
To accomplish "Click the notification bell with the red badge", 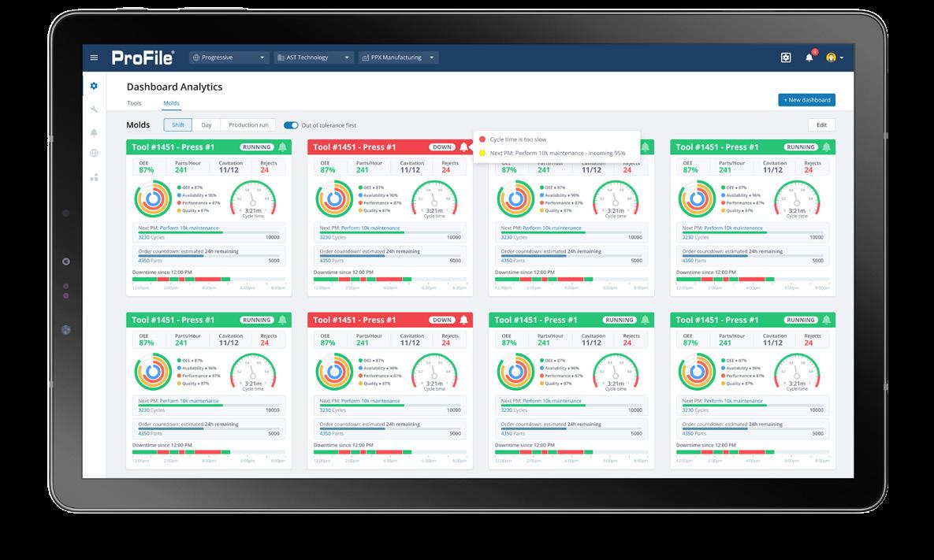I will click(809, 57).
